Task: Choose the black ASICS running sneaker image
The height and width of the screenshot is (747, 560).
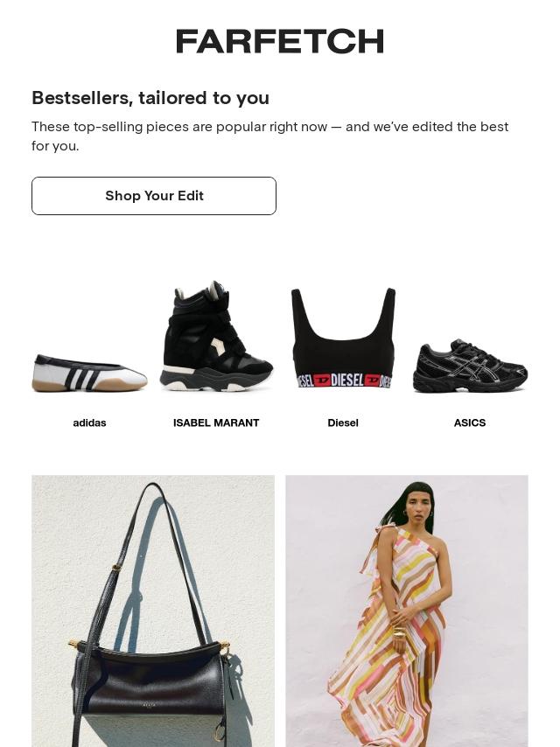Action: [x=470, y=366]
